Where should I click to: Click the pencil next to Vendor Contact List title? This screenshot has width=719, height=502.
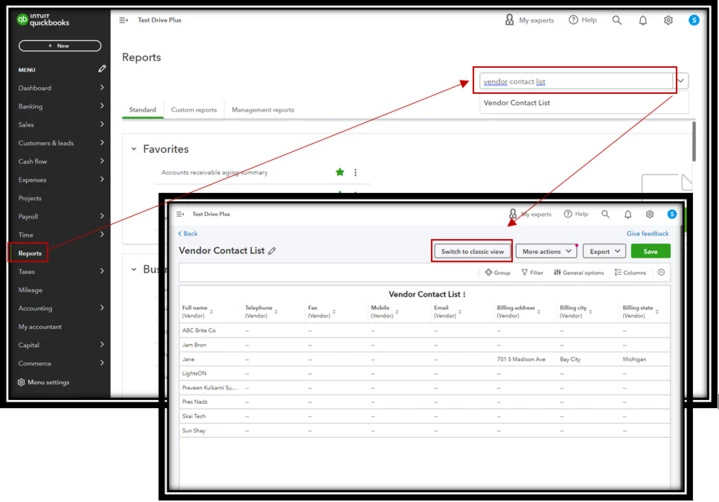tap(272, 251)
